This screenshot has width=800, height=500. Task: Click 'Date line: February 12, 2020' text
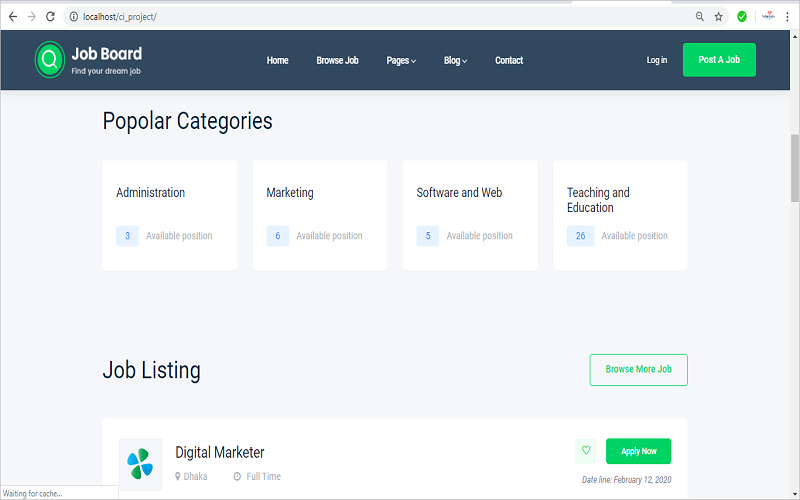[627, 480]
